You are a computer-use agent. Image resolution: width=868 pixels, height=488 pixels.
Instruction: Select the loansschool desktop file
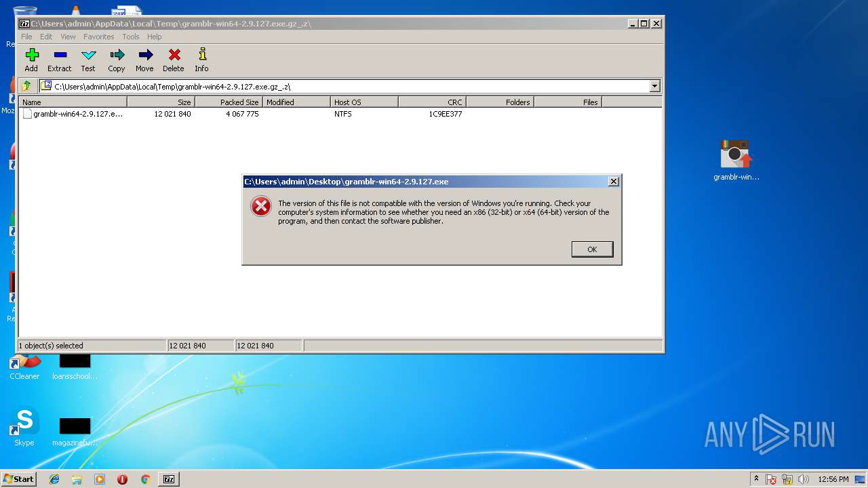tap(75, 367)
